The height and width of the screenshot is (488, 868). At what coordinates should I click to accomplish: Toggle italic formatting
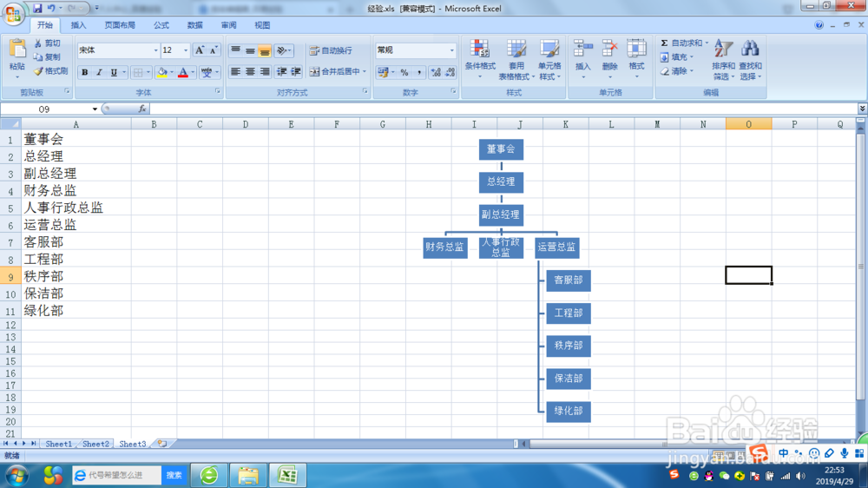[x=99, y=72]
